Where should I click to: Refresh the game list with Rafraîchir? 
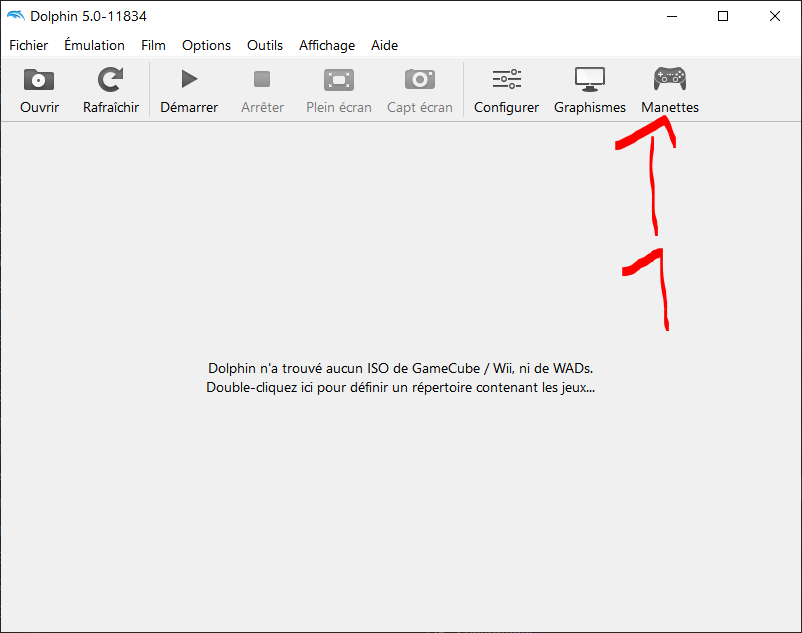point(110,80)
